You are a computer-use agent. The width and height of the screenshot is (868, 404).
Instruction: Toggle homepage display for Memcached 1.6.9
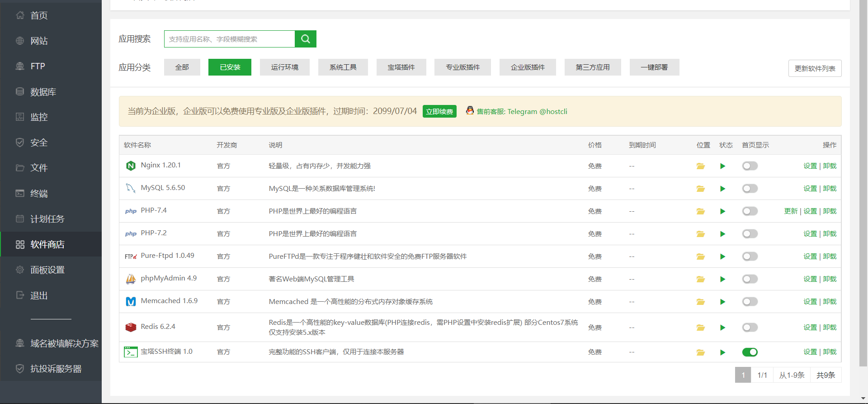point(750,302)
